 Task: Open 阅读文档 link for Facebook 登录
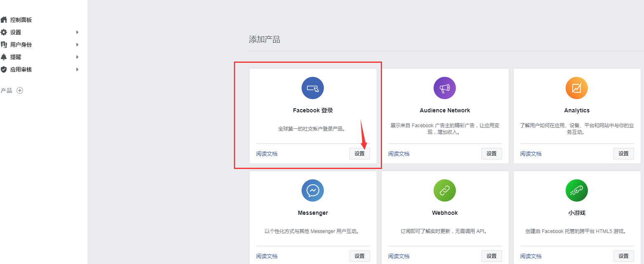click(x=267, y=154)
